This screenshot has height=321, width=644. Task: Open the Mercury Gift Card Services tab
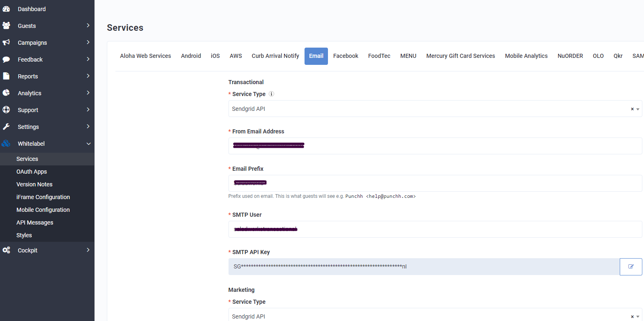(x=460, y=56)
